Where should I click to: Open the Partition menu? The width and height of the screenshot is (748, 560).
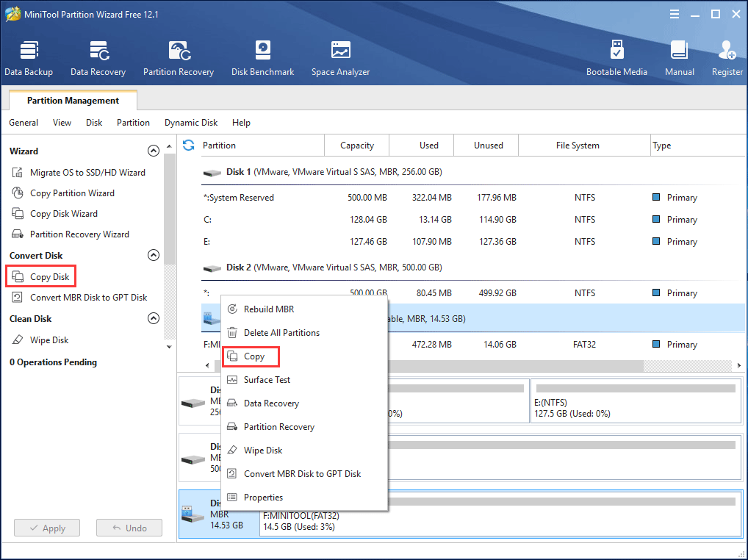click(x=133, y=123)
